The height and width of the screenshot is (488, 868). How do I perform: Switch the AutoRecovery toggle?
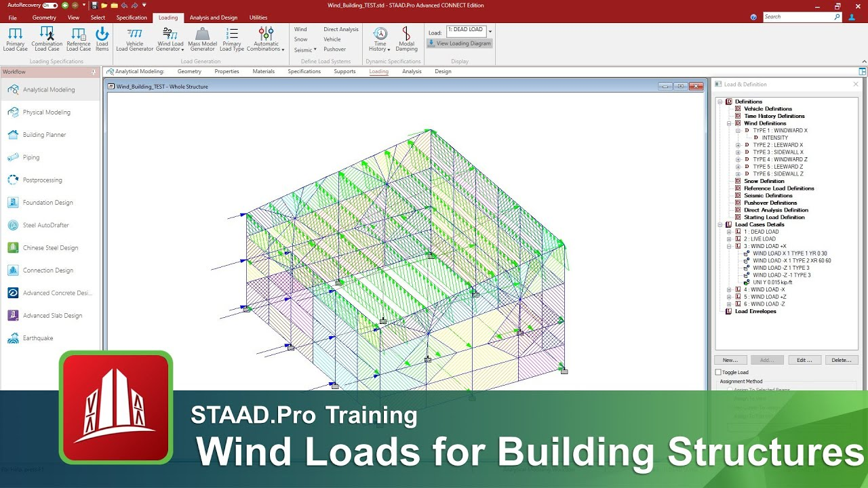coord(50,5)
